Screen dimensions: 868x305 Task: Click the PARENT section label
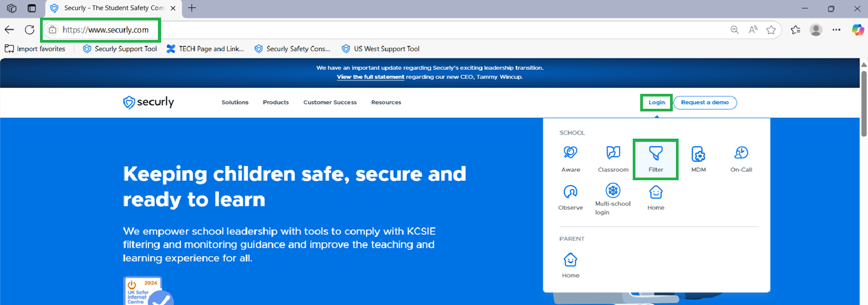point(572,239)
